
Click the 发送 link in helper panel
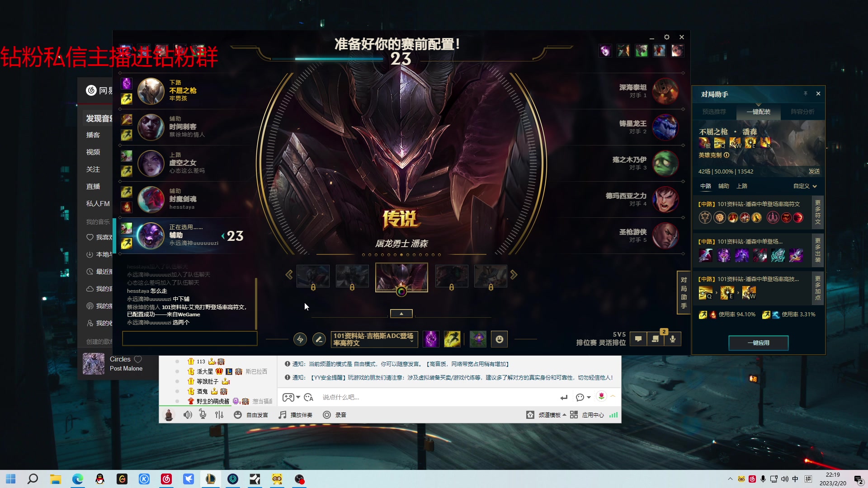tap(814, 171)
